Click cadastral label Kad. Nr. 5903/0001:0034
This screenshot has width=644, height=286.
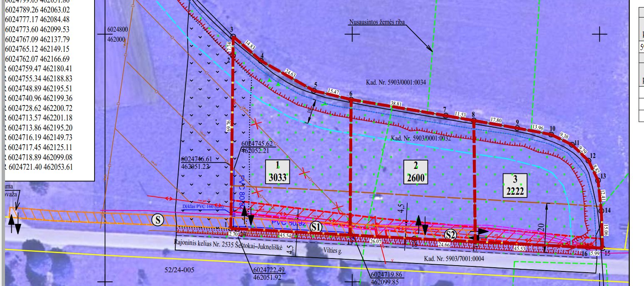pos(396,82)
